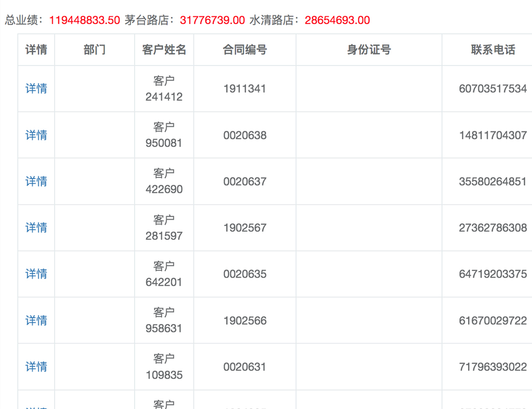The height and width of the screenshot is (409, 532).
Task: Select the customer name cell 客户 958631
Action: pos(164,321)
